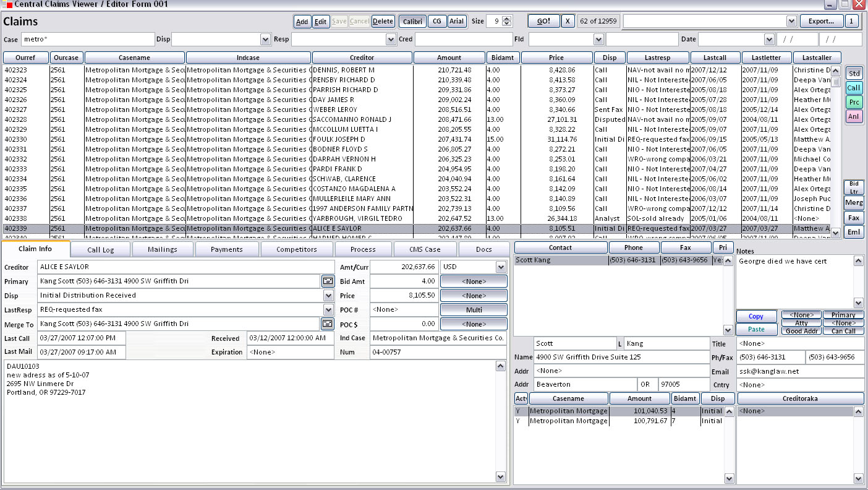
Task: Click the Case search input field
Action: (x=88, y=40)
